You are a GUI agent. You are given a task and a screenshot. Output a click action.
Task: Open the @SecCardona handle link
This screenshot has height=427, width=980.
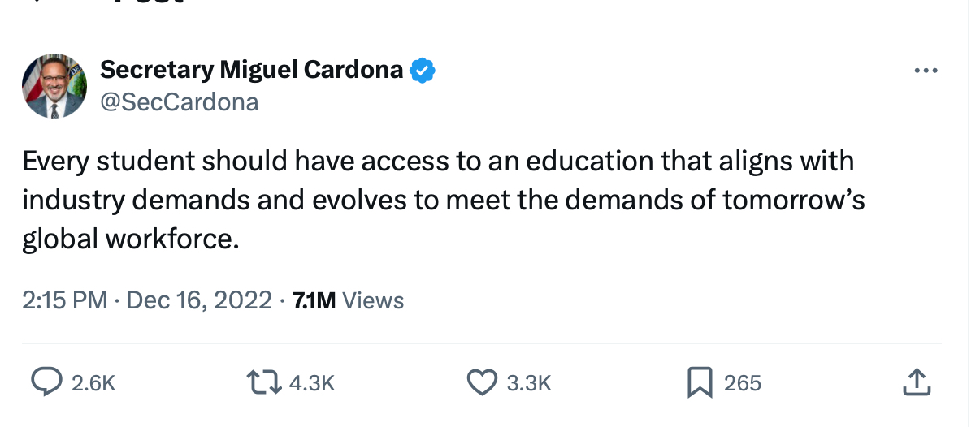tap(179, 102)
